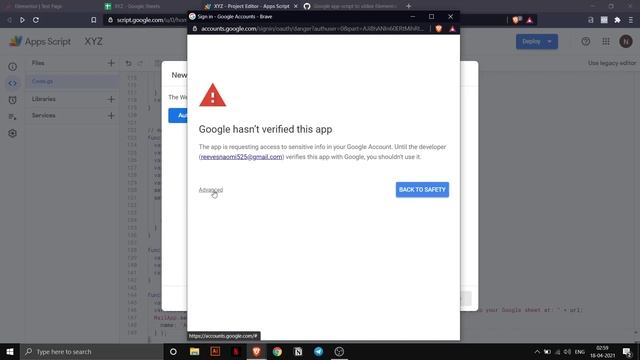Switch to the XYZ - Google Sheets tab
This screenshot has height=360, width=640.
pos(137,6)
